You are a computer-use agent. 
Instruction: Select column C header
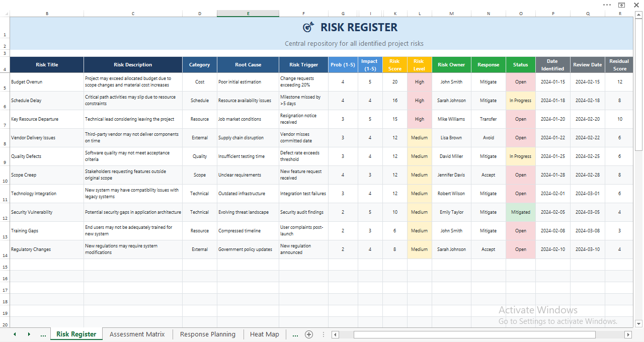tap(133, 14)
